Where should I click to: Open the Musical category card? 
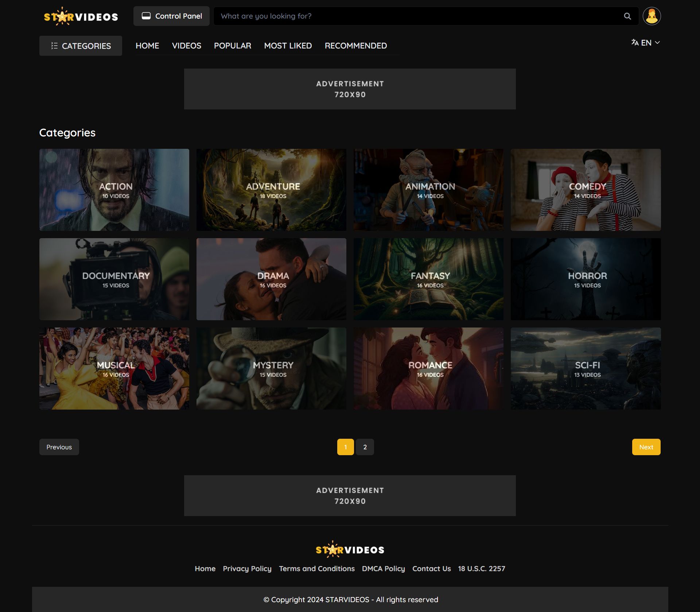(x=114, y=368)
